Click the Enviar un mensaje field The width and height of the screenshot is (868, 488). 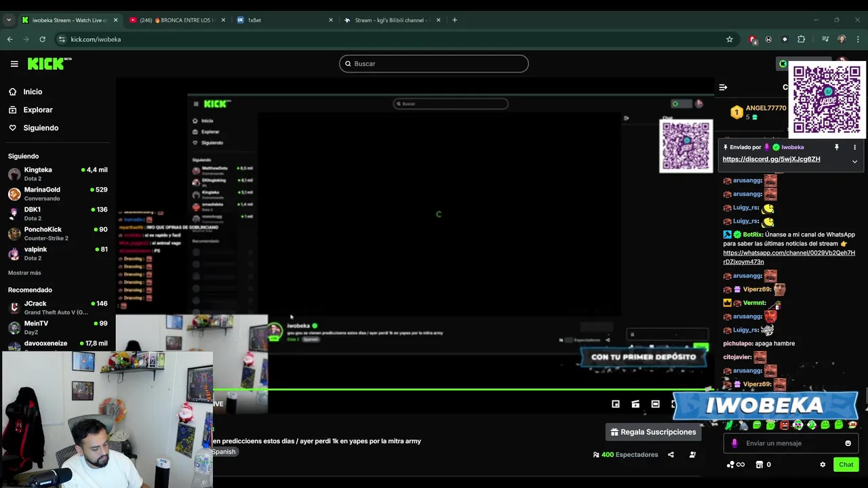pos(792,443)
